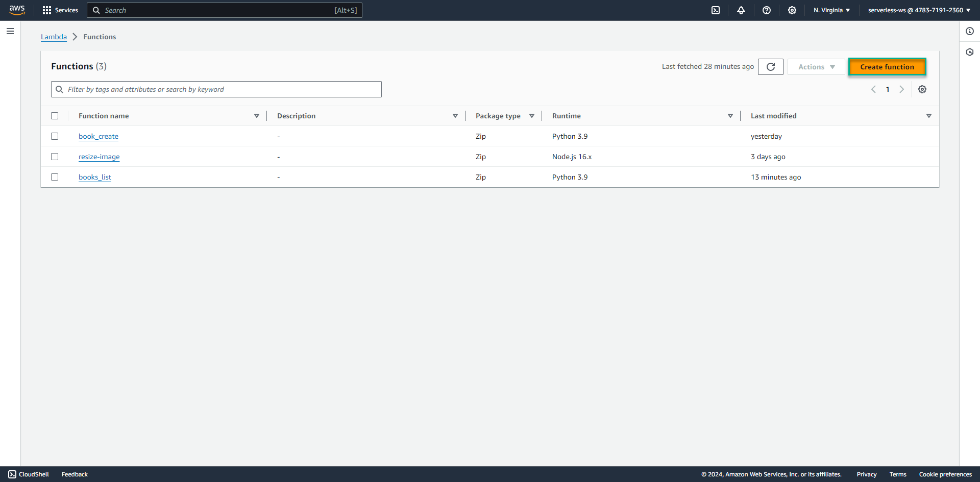Click the magnifier icon in filter box
This screenshot has height=482, width=980.
tap(59, 89)
